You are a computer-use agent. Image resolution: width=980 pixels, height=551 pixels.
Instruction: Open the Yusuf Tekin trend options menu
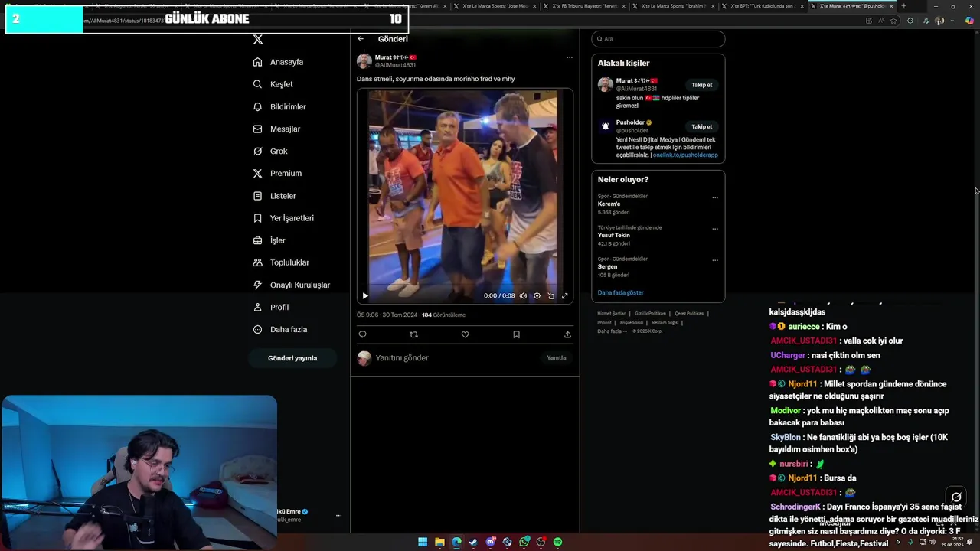tap(715, 229)
